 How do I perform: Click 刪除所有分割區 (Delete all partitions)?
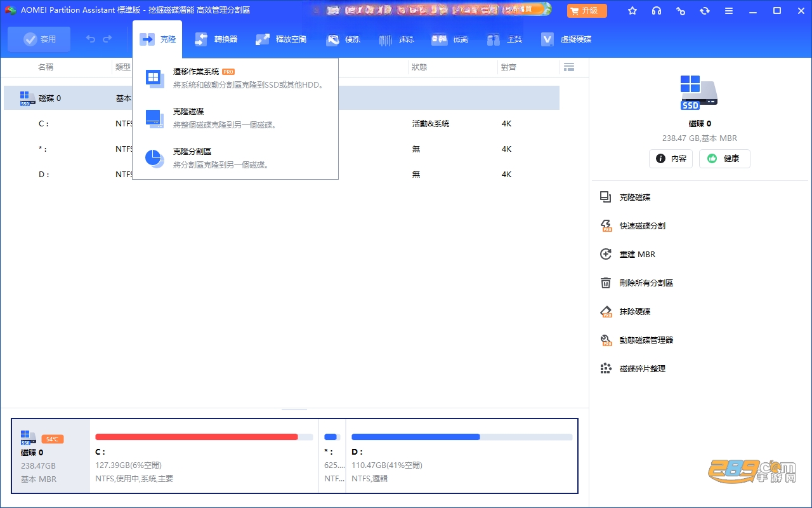coord(646,283)
